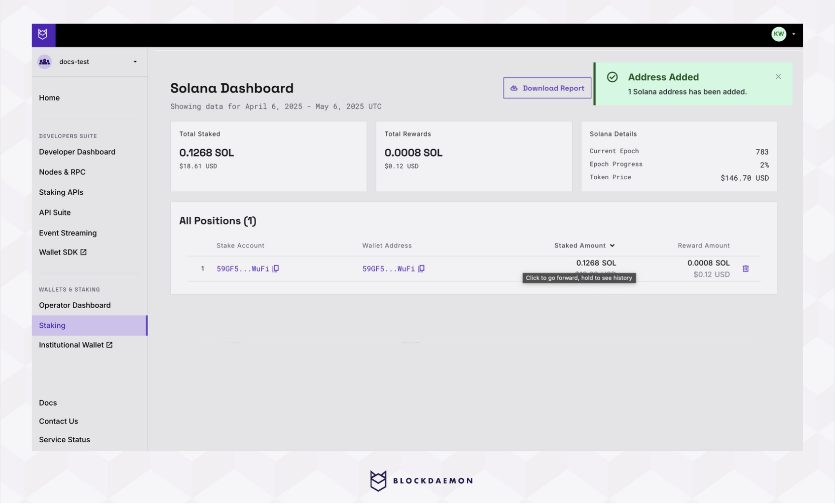Open the KW user avatar menu

point(778,34)
